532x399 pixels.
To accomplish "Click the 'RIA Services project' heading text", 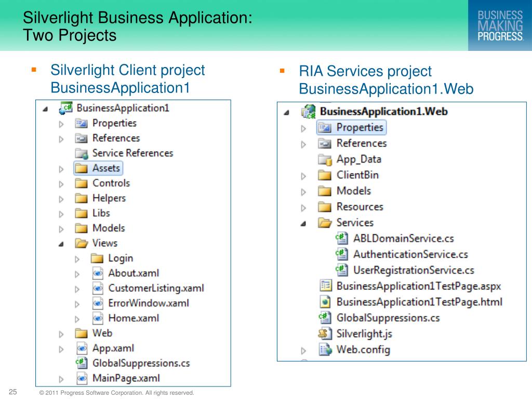I will click(365, 71).
